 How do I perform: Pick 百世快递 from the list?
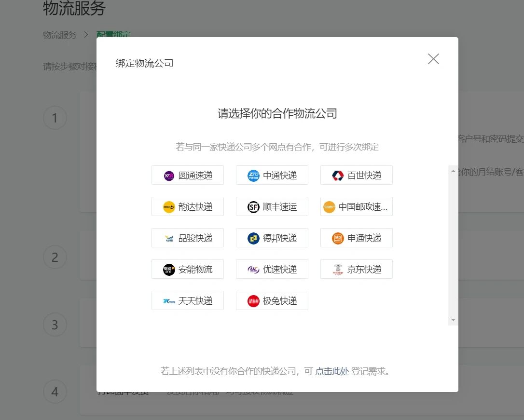357,175
